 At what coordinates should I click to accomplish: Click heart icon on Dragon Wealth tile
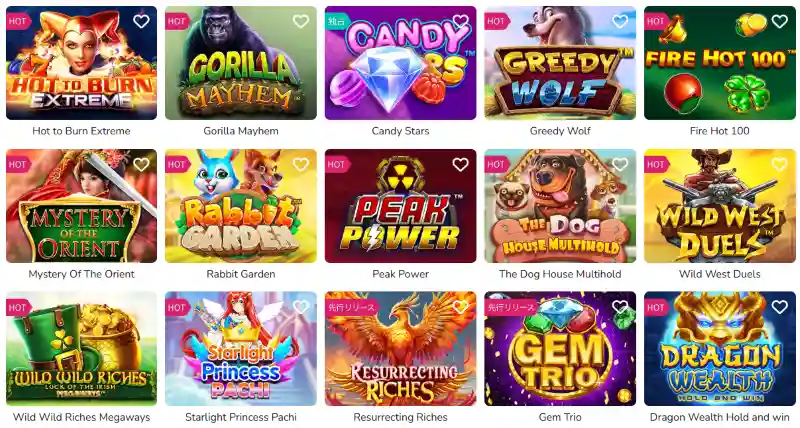[x=780, y=307]
